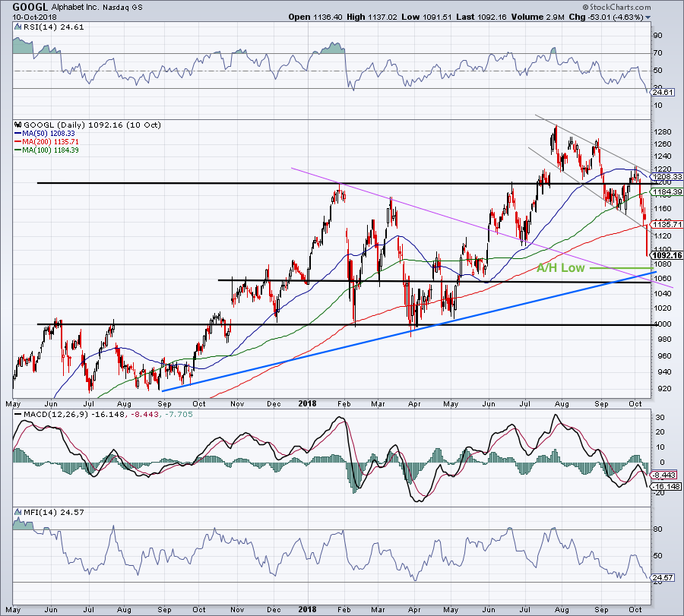Click the MFI(14) panel indicator icon
Image resolution: width=684 pixels, height=616 pixels.
click(x=18, y=512)
